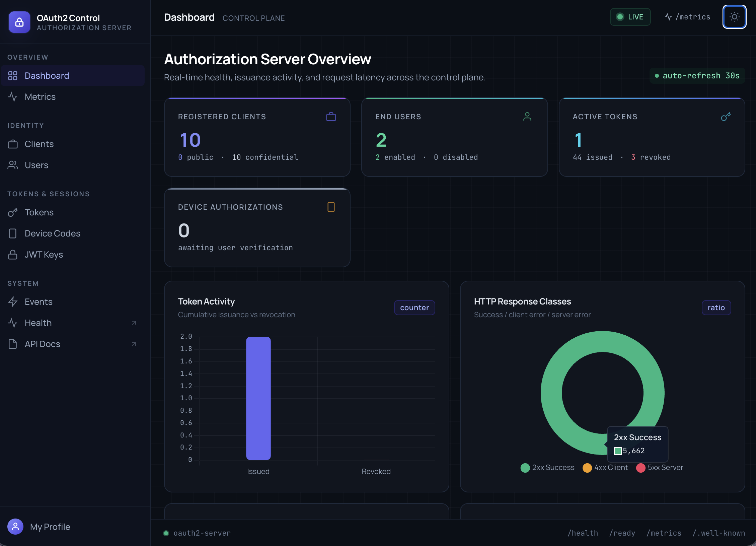This screenshot has width=756, height=546.
Task: Click the JWT Keys lock icon in sidebar
Action: [13, 255]
